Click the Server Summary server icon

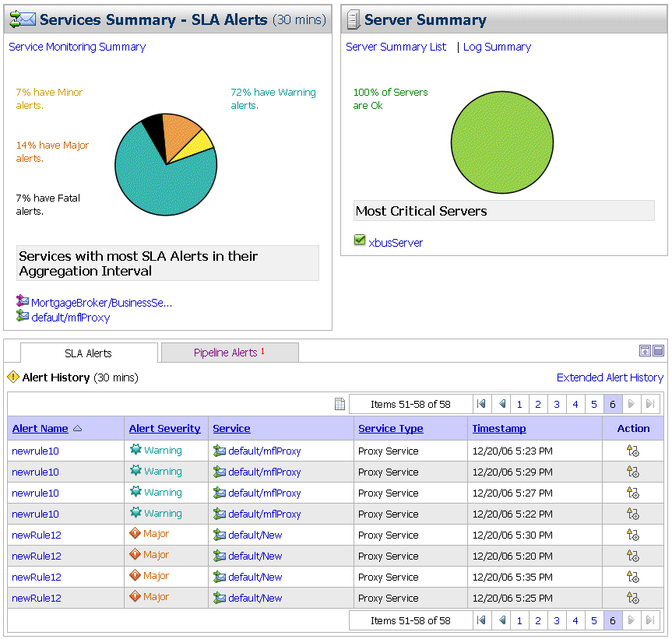354,19
